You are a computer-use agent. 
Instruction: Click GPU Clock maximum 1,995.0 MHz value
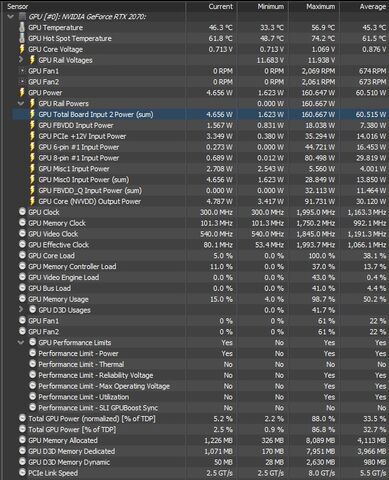tap(316, 212)
